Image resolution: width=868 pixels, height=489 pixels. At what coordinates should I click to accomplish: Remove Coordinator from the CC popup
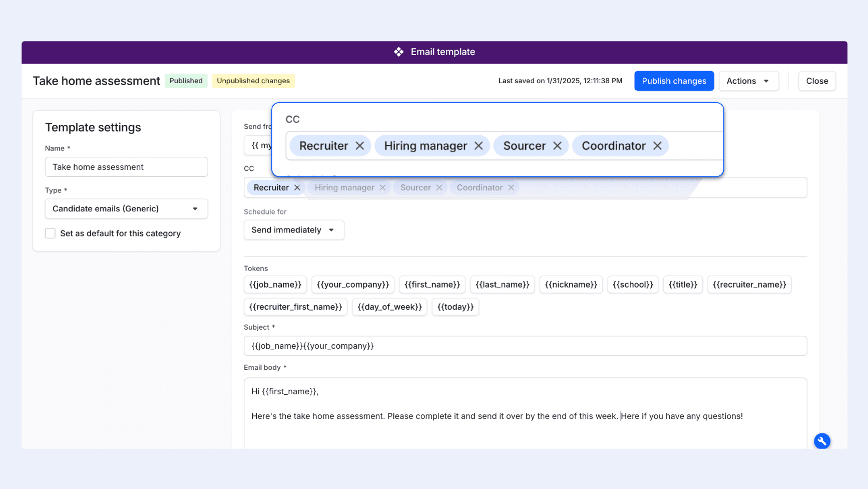[x=657, y=145]
